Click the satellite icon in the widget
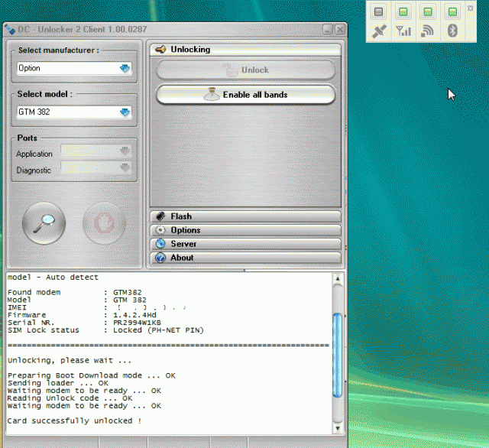The width and height of the screenshot is (489, 448). point(379,31)
